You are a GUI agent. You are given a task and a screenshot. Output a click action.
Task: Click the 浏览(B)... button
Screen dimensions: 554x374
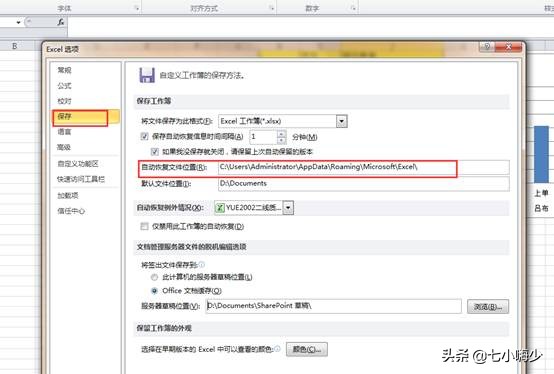point(488,307)
